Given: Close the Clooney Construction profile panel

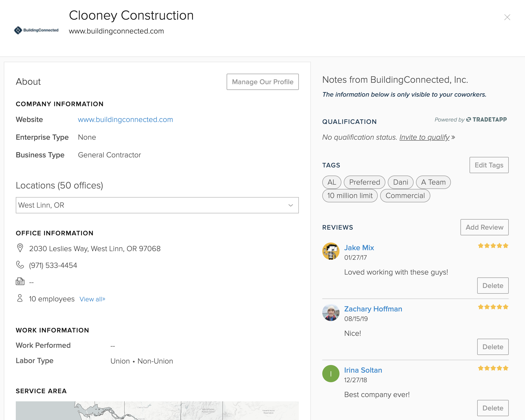Looking at the screenshot, I should coord(507,17).
